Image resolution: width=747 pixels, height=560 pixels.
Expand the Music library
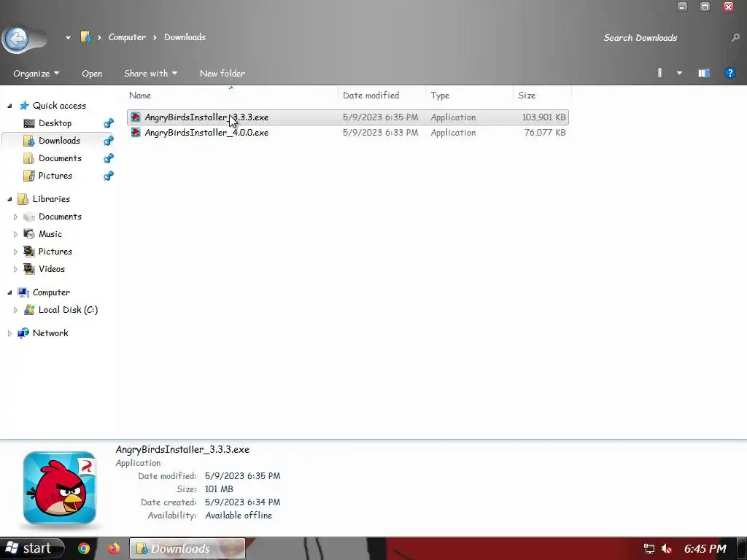[15, 234]
